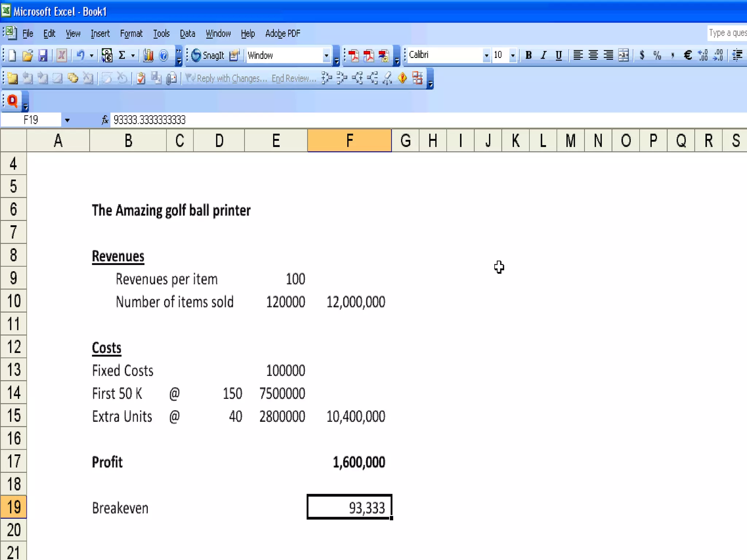Click the Increase Decimal icon
This screenshot has width=747, height=560.
point(703,55)
